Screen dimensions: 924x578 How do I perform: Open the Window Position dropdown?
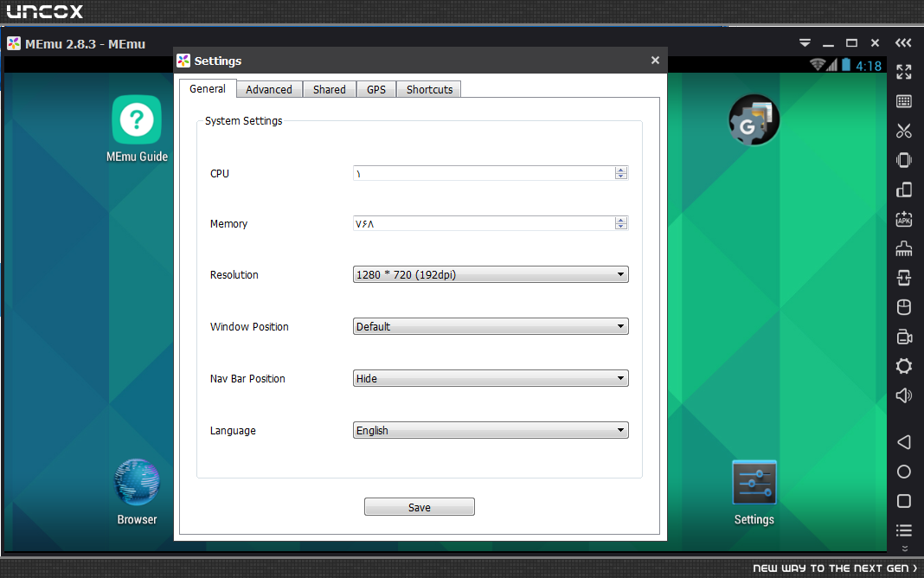point(491,326)
